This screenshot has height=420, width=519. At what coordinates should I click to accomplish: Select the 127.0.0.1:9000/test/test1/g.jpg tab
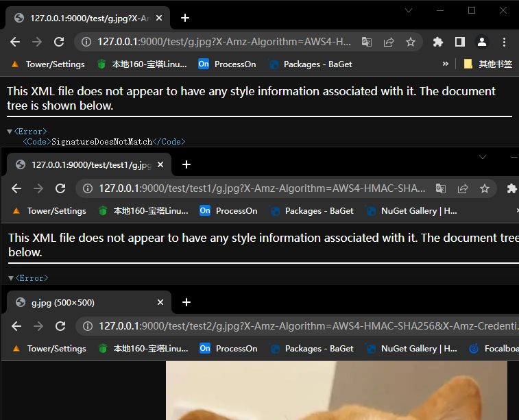click(89, 164)
